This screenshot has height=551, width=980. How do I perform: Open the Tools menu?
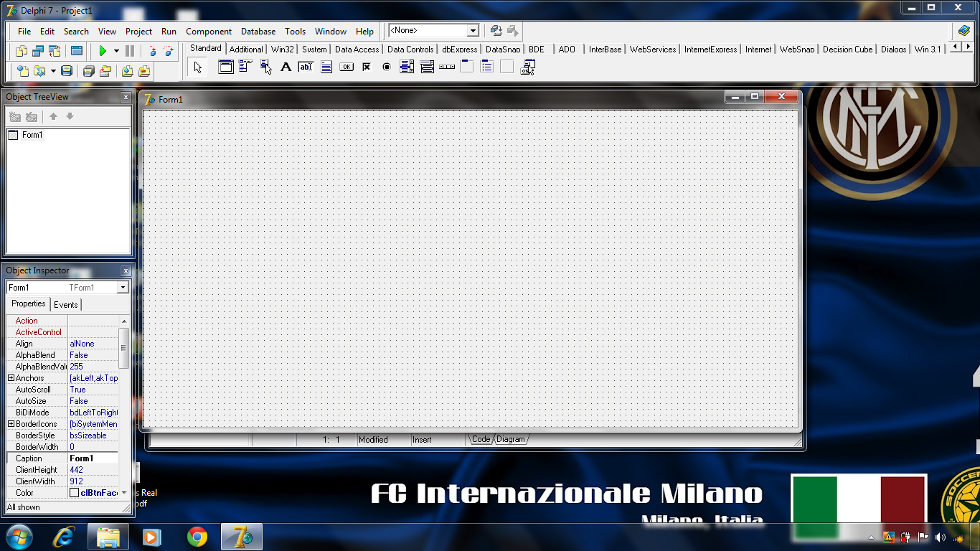[295, 32]
